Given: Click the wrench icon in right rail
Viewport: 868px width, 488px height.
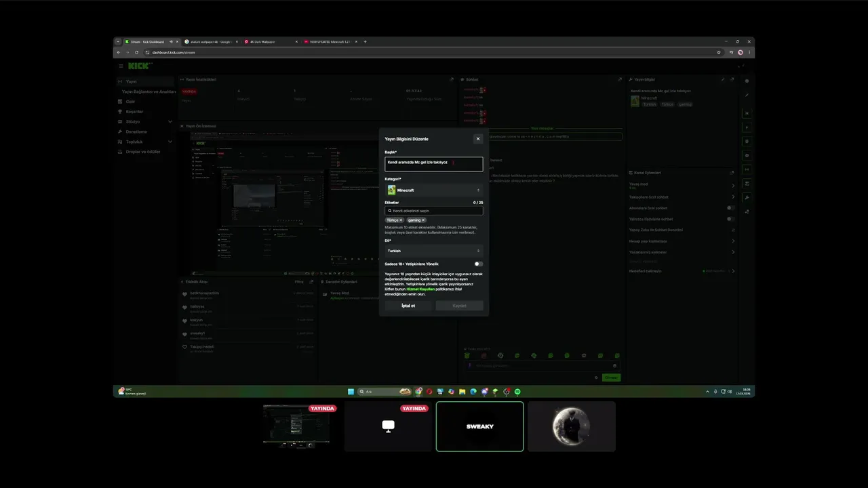Looking at the screenshot, I should point(747,197).
